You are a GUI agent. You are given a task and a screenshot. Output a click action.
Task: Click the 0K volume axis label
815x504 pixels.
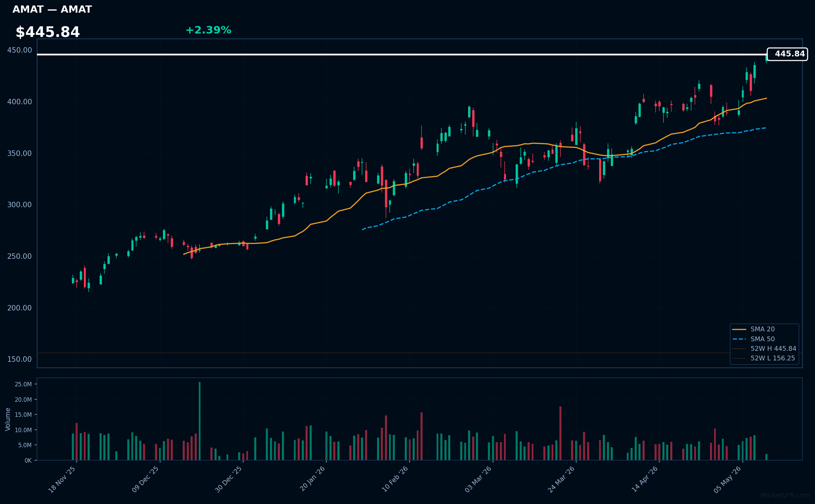point(28,461)
